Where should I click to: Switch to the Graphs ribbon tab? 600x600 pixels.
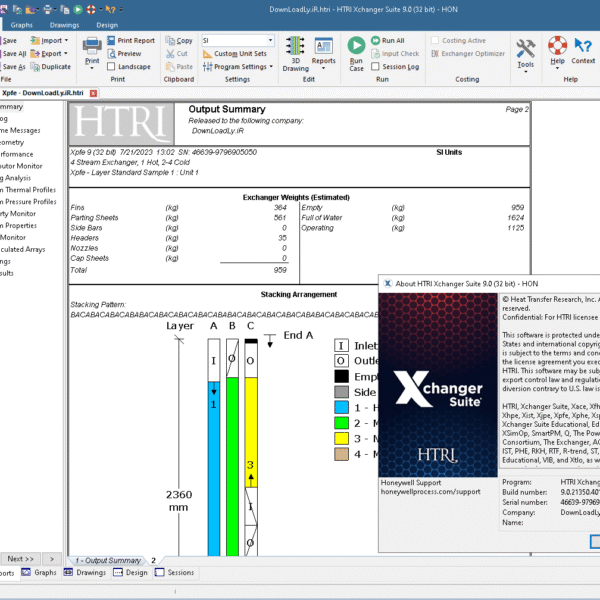22,25
